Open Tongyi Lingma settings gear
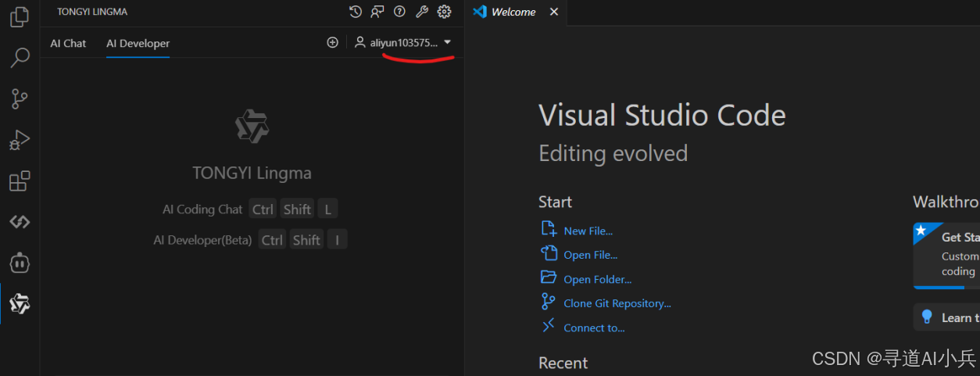This screenshot has height=376, width=980. coord(444,12)
